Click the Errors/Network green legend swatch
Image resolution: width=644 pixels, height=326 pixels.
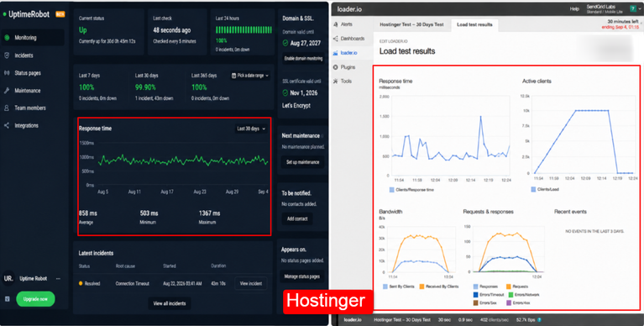click(x=511, y=295)
